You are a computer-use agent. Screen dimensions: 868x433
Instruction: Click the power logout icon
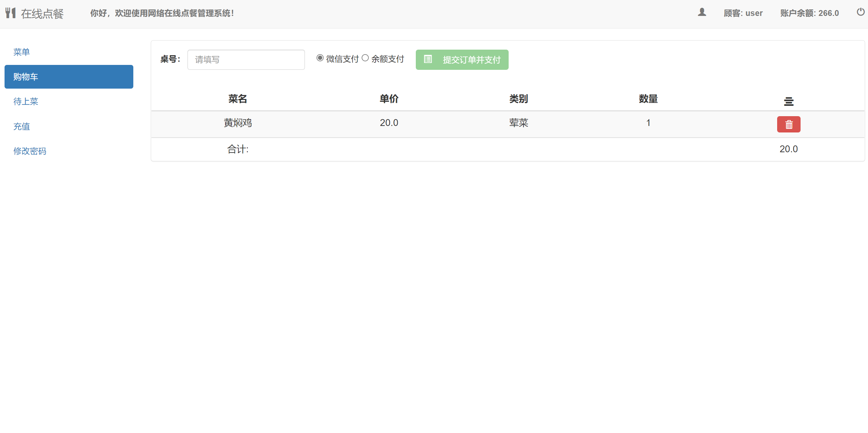click(860, 12)
